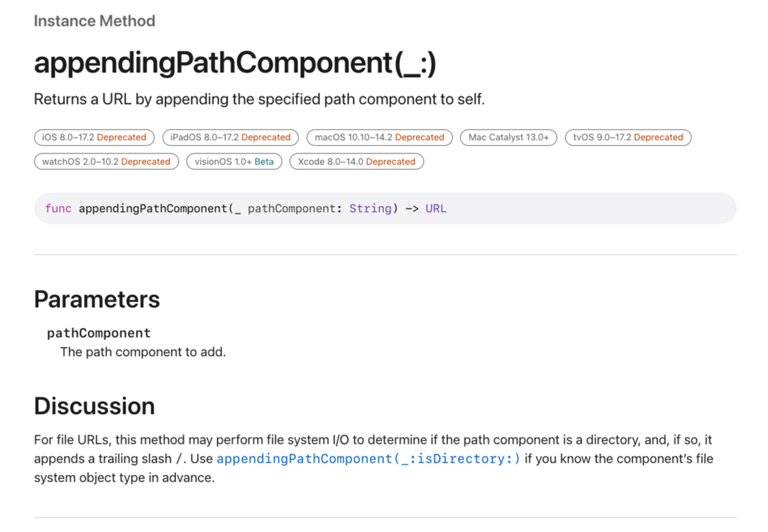This screenshot has width=768, height=532.
Task: Click the "Returns a URL" summary sentence
Action: pos(259,99)
